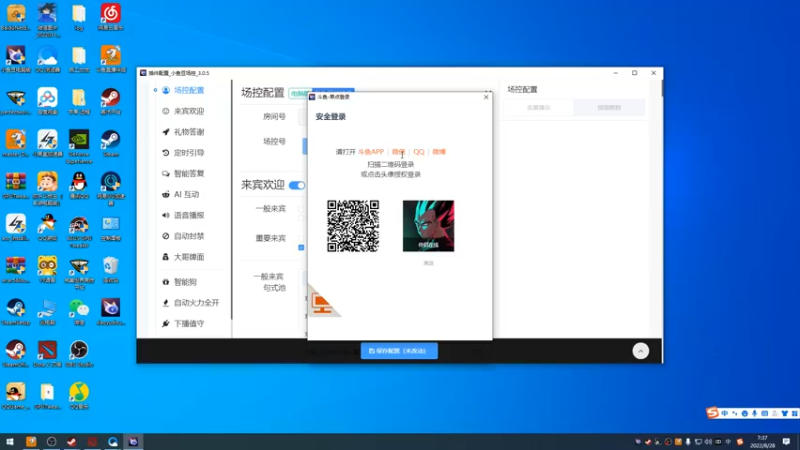Click the 微信 login option
The height and width of the screenshot is (450, 800).
pos(398,152)
